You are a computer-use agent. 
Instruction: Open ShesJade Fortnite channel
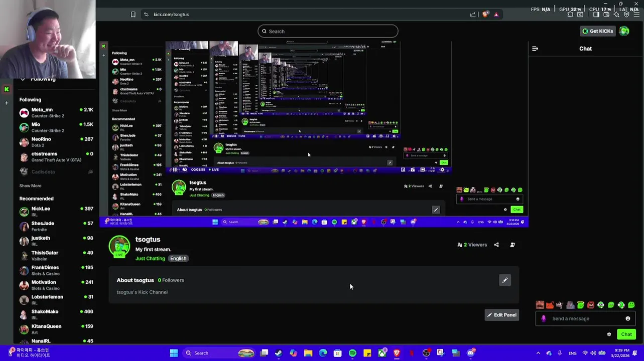[x=56, y=226]
